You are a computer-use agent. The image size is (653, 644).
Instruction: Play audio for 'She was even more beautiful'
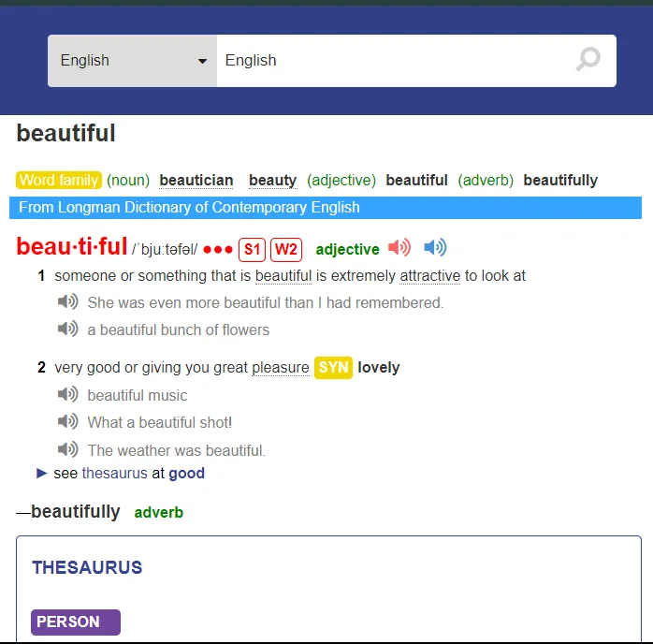click(x=68, y=301)
